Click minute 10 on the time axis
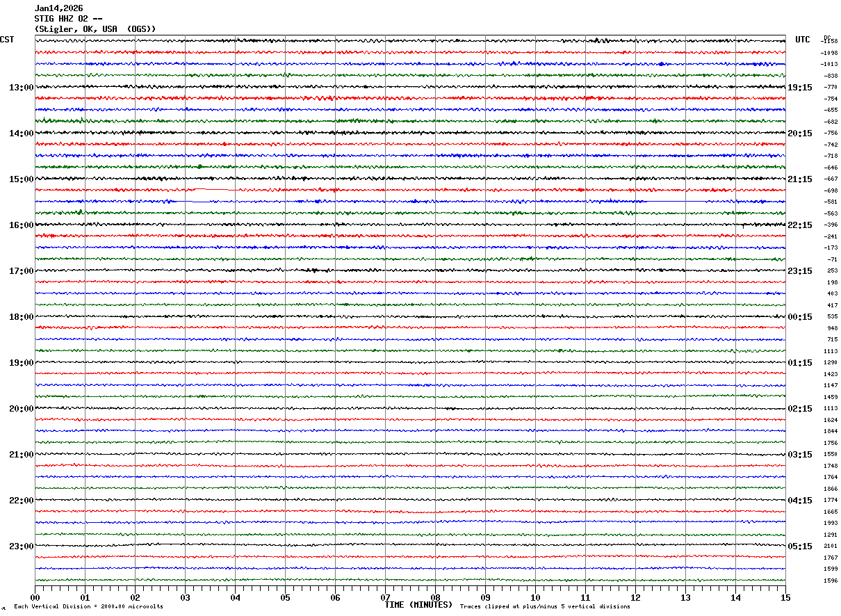The height and width of the screenshot is (616, 841). (535, 597)
